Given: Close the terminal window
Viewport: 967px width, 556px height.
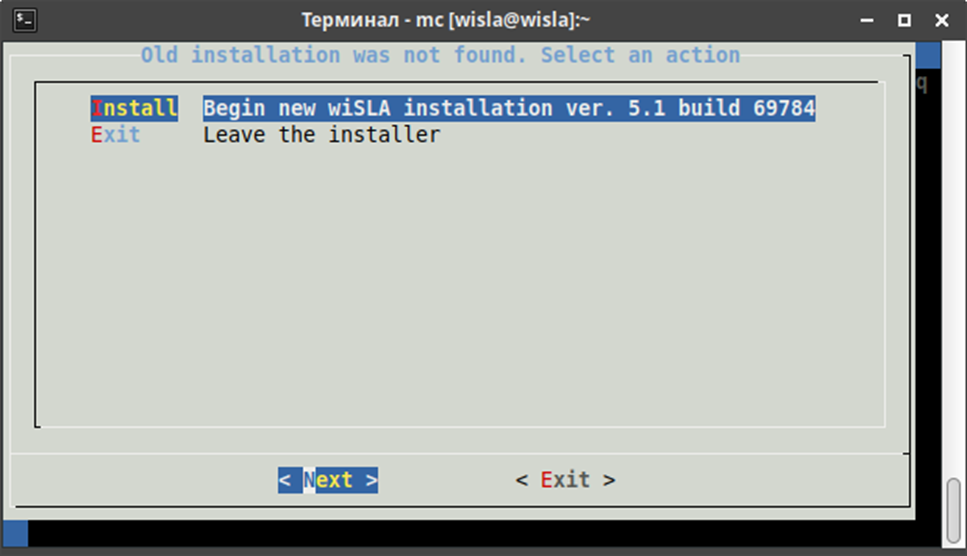Looking at the screenshot, I should tap(942, 20).
